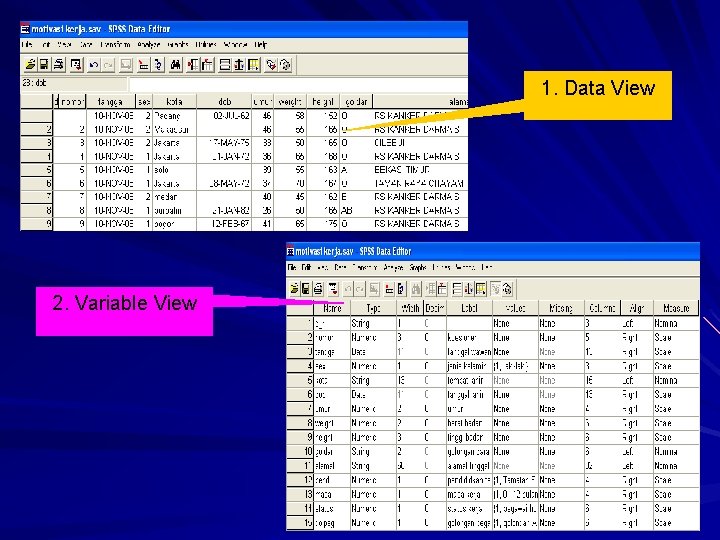Select the kota column header
Image resolution: width=720 pixels, height=540 pixels.
pos(174,101)
